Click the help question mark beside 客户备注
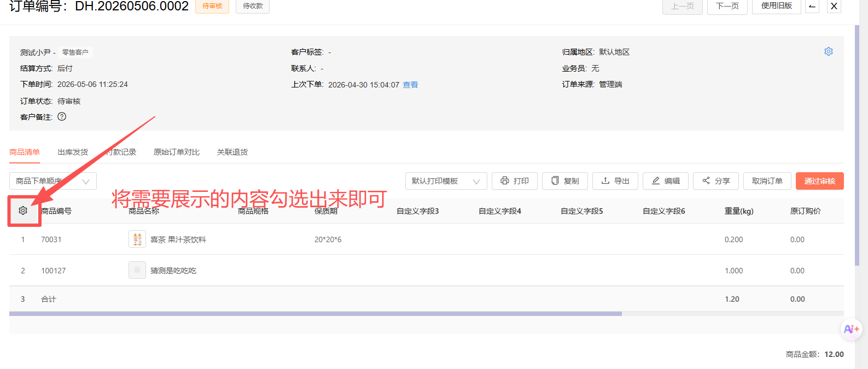868x369 pixels. tap(62, 116)
